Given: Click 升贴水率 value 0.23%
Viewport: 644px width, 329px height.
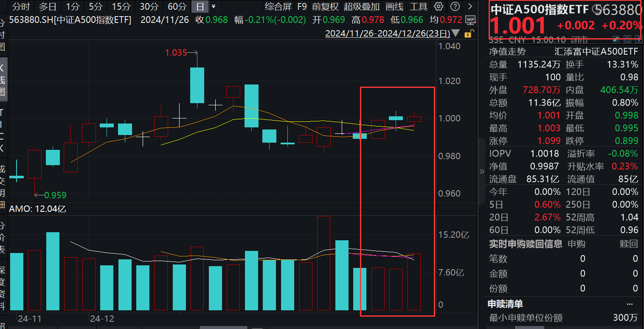Looking at the screenshot, I should coord(625,166).
